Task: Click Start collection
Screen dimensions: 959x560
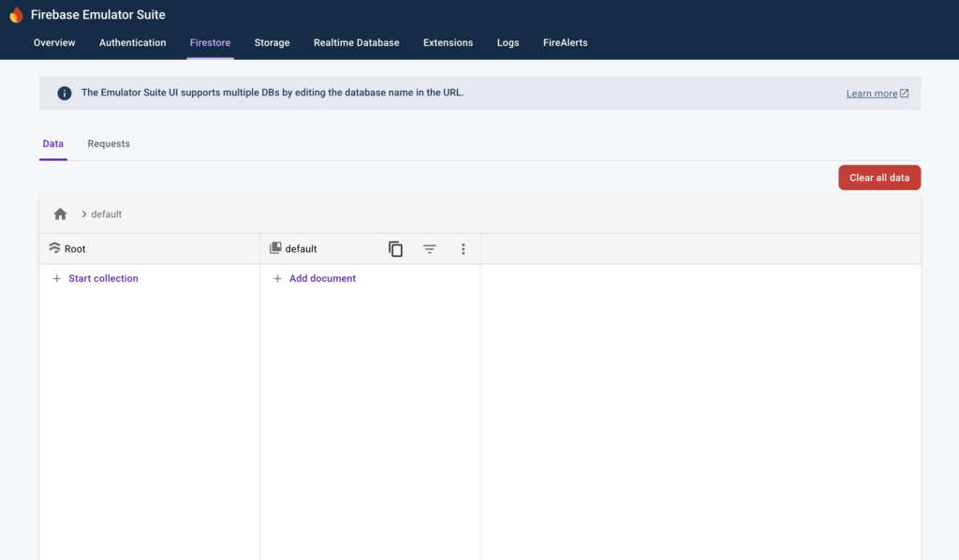Action: click(x=103, y=279)
